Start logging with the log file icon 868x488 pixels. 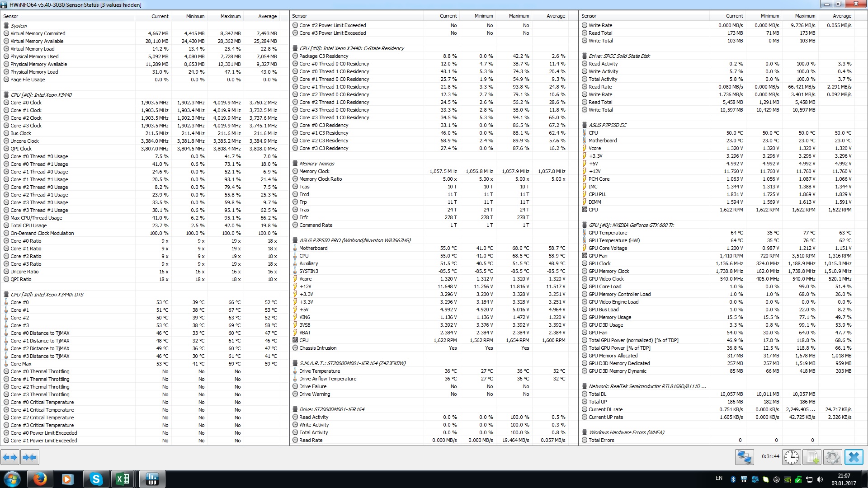click(x=812, y=457)
